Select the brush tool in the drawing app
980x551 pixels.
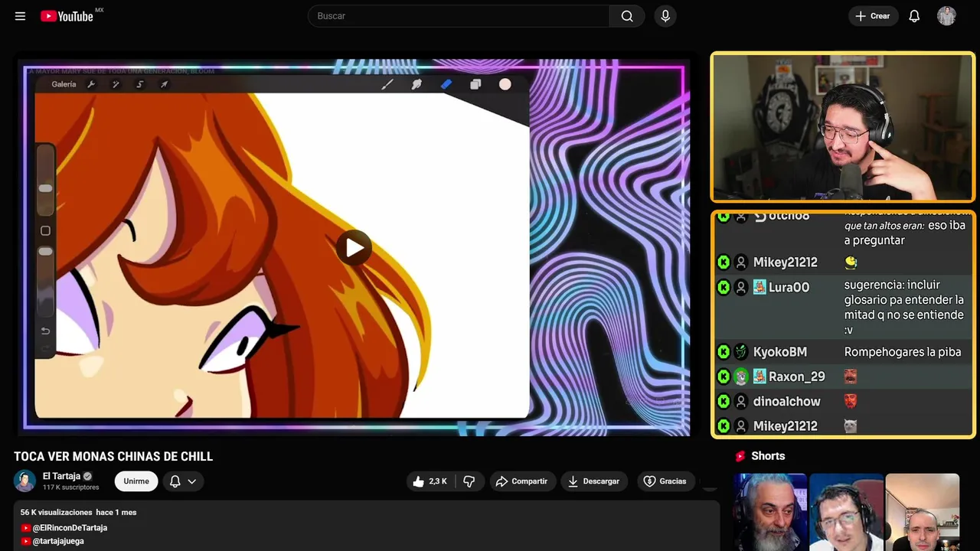coord(387,84)
